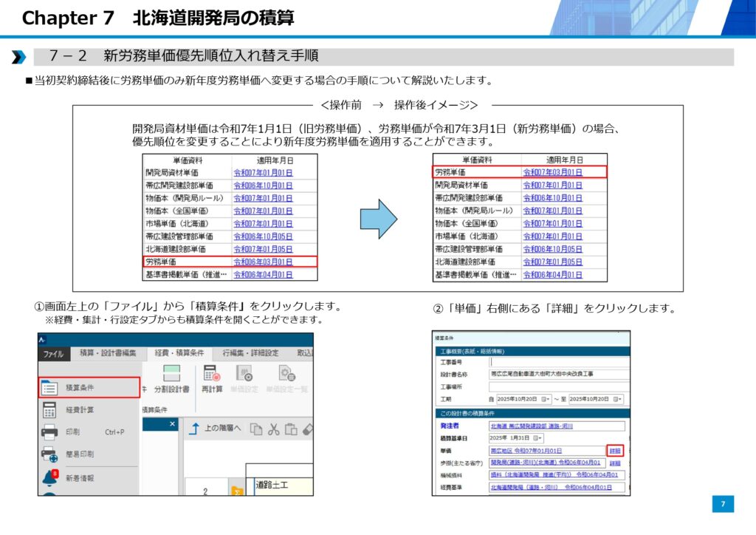This screenshot has width=756, height=535.
Task: Click the 工事番号 input field
Action: point(557,363)
